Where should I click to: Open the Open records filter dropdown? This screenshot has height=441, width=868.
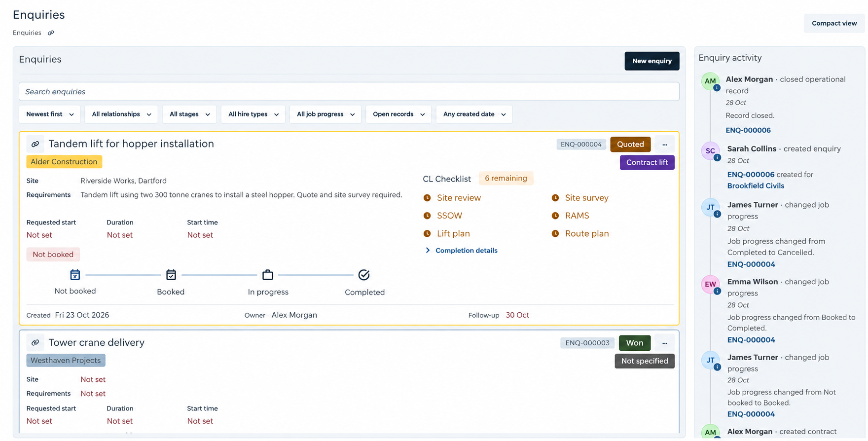pyautogui.click(x=398, y=114)
